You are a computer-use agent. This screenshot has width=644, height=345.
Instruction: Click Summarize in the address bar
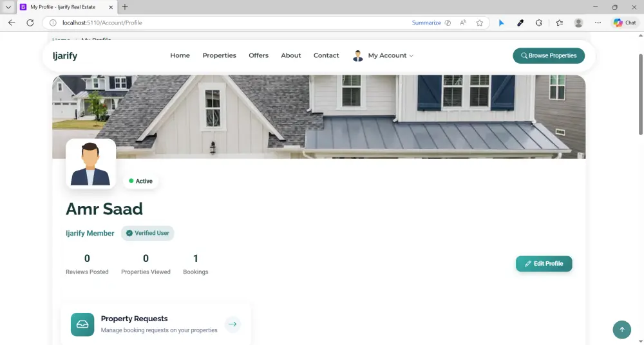(426, 23)
